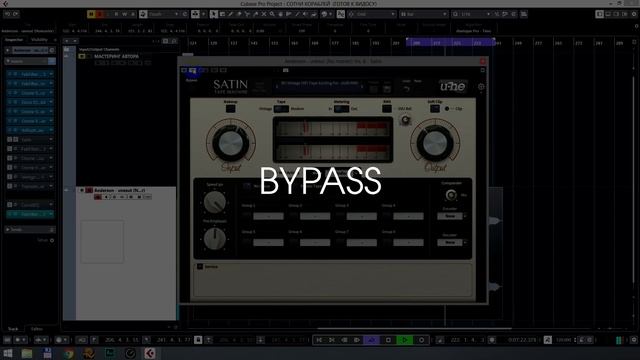Toggle the purple Cycle button
Viewport: 640px width, 360px height.
coord(371,340)
